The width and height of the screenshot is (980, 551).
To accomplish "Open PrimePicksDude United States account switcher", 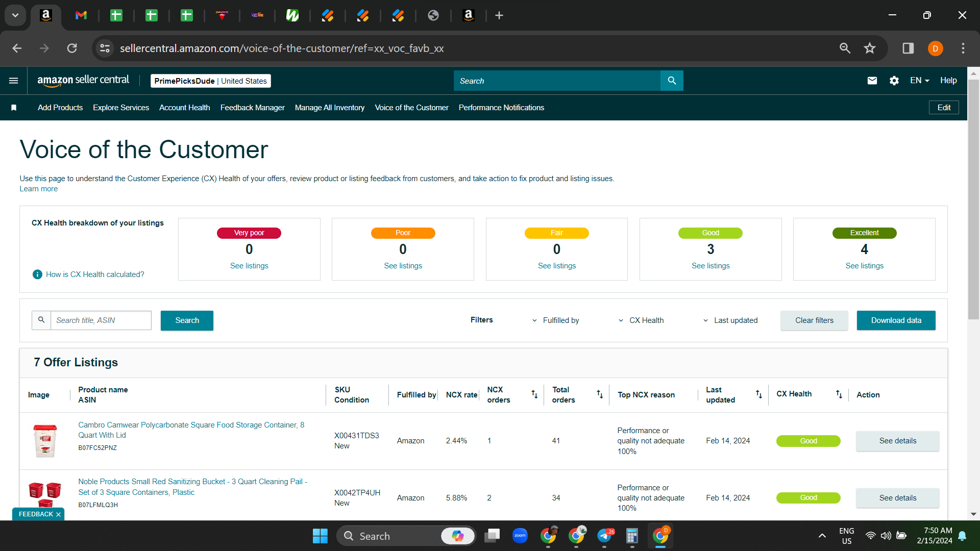I will [x=211, y=81].
